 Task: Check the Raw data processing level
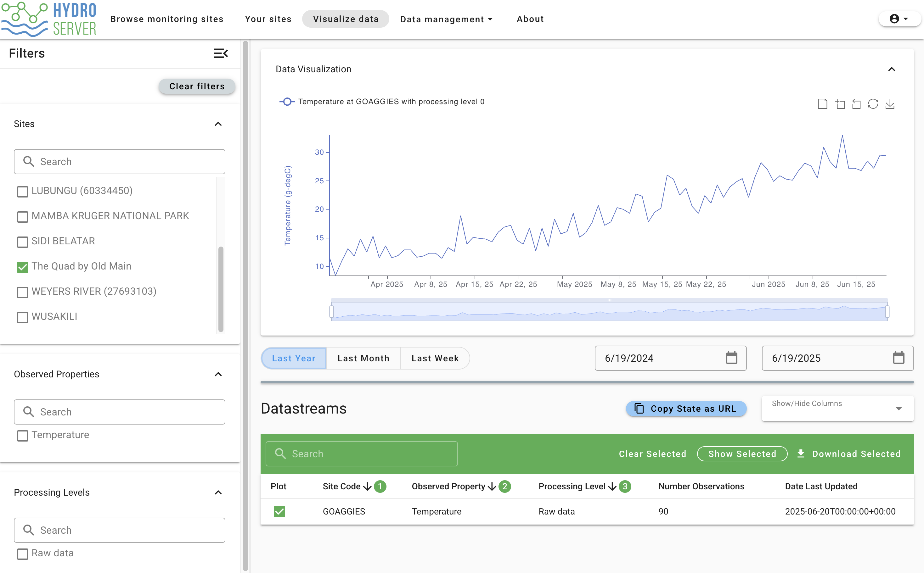(22, 554)
